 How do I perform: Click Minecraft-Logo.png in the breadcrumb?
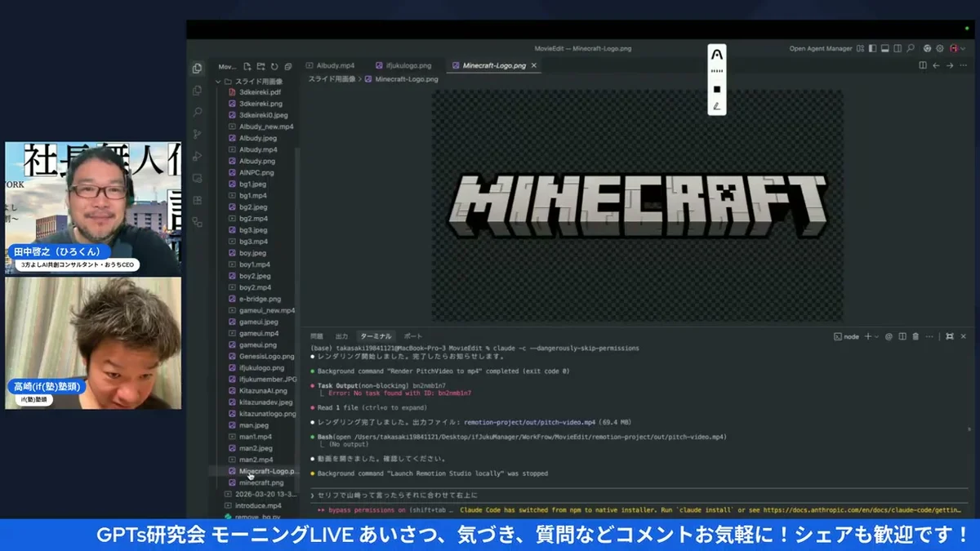(406, 79)
